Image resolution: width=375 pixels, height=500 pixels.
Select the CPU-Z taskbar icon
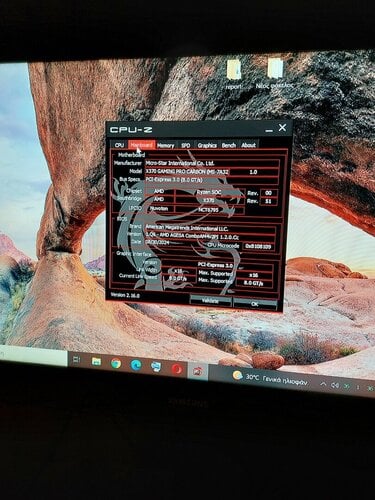(x=197, y=371)
